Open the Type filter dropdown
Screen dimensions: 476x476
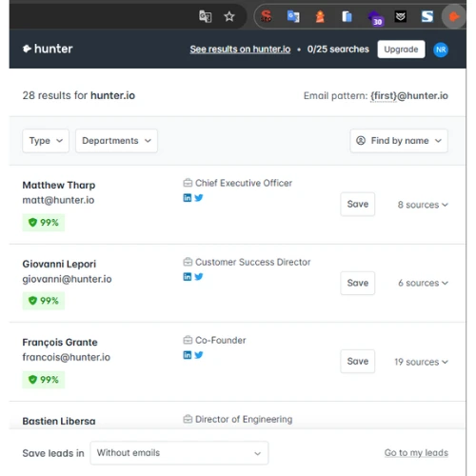click(46, 141)
